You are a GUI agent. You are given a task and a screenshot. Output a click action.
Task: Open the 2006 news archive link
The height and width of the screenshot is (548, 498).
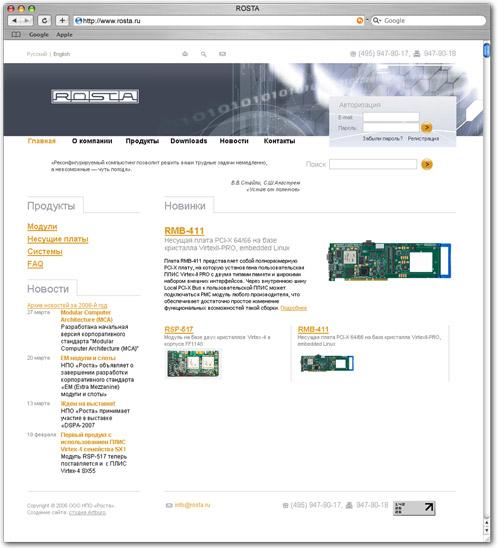pos(67,305)
